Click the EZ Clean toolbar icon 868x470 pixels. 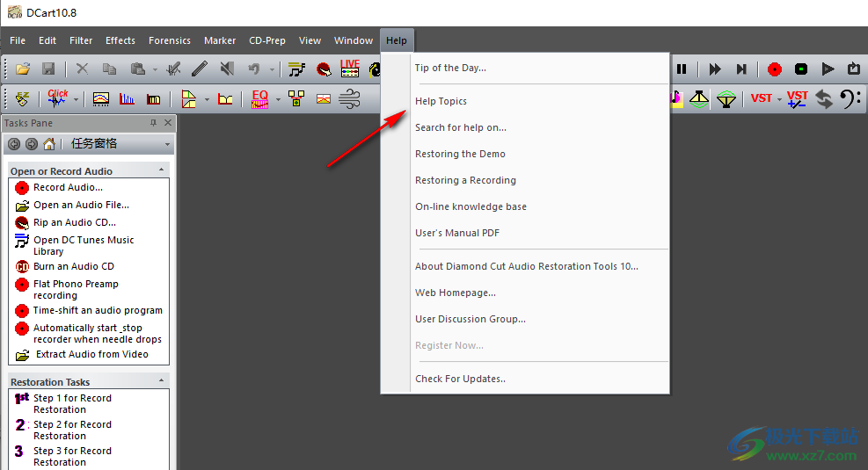[x=22, y=99]
